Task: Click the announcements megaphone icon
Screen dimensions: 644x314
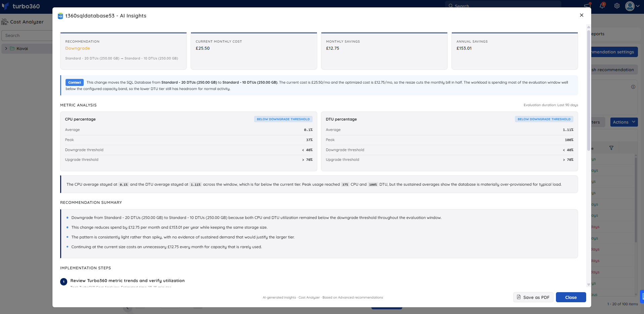Action: click(x=587, y=5)
